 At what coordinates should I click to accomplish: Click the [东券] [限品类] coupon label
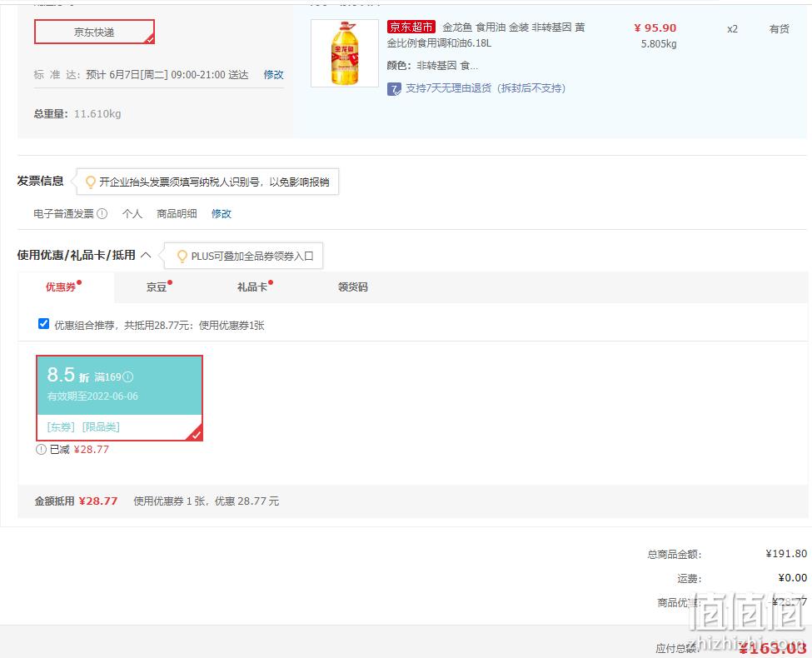tap(83, 427)
